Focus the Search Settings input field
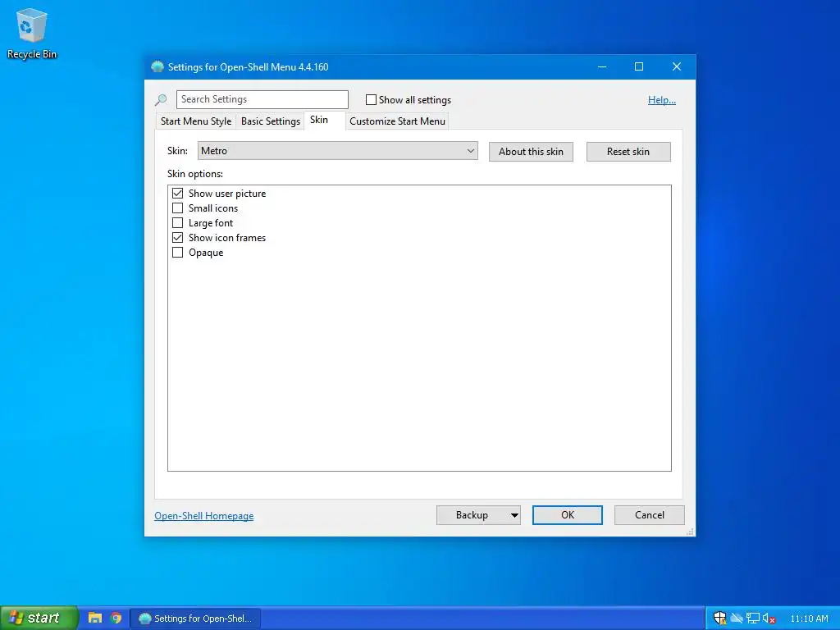 [262, 99]
